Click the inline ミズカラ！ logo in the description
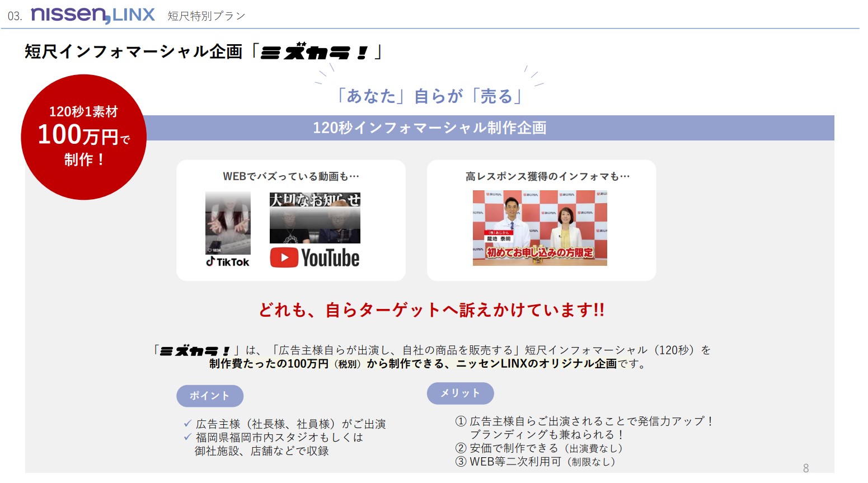The width and height of the screenshot is (868, 483). click(x=195, y=351)
